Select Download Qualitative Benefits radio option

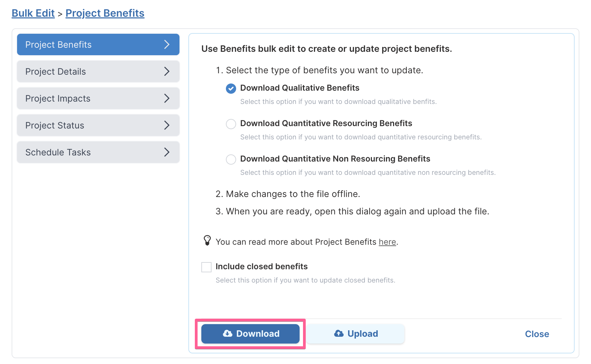231,89
